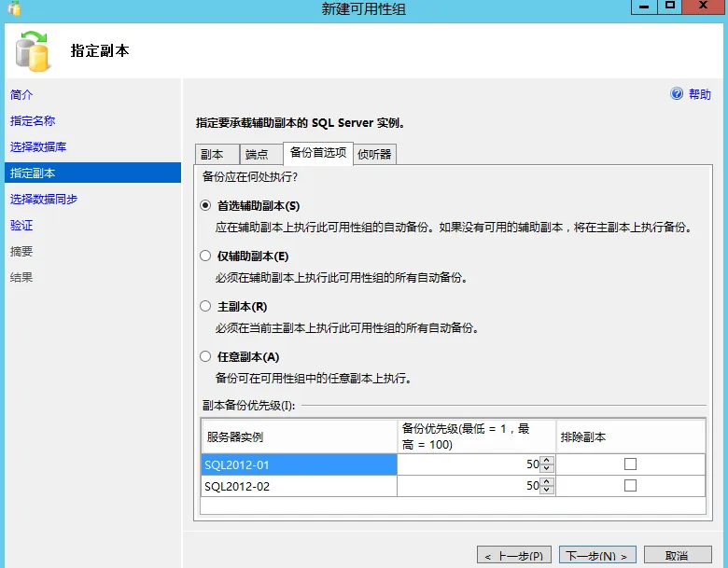728x568 pixels.
Task: Click the 摘要 step label in sidebar
Action: click(x=21, y=251)
